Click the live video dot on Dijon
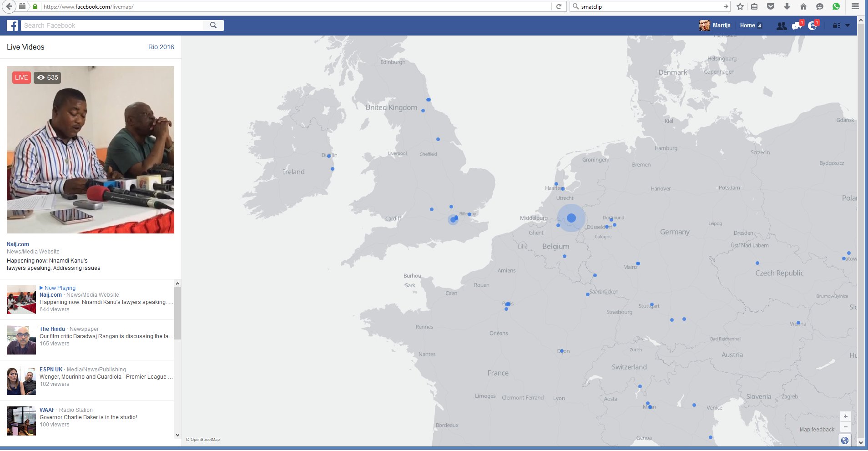This screenshot has height=451, width=868. click(x=562, y=351)
